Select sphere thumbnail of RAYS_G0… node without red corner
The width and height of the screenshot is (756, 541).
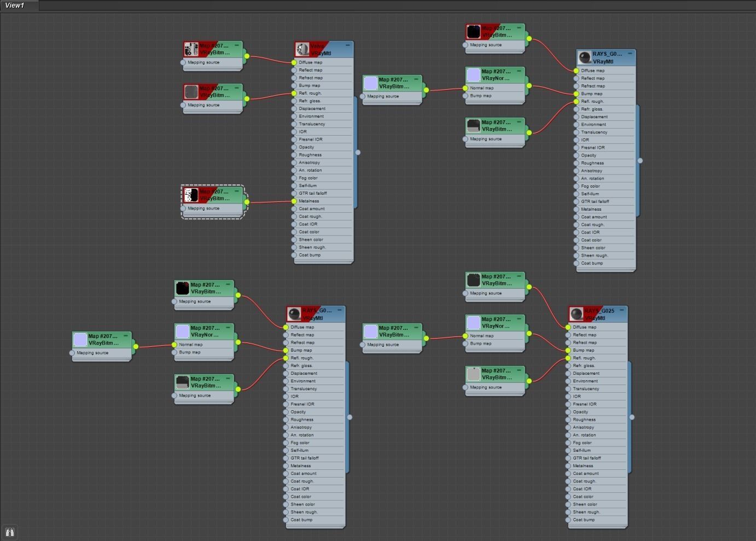coord(585,57)
